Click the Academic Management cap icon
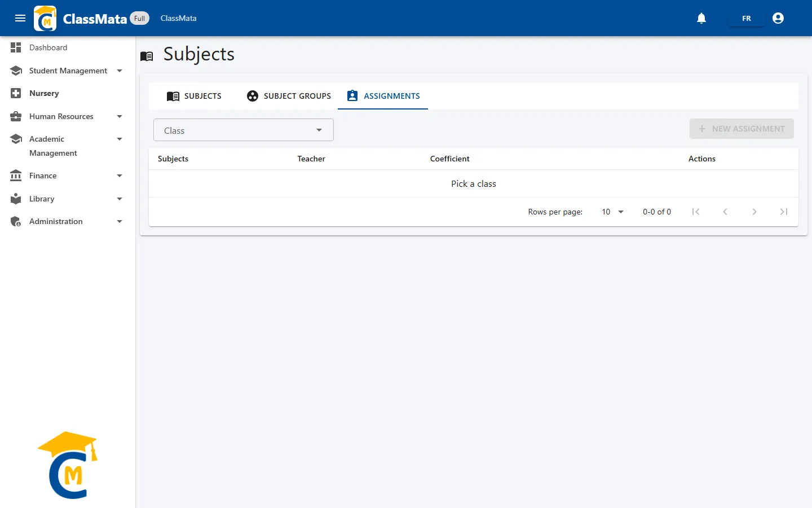This screenshot has width=812, height=508. (x=16, y=139)
